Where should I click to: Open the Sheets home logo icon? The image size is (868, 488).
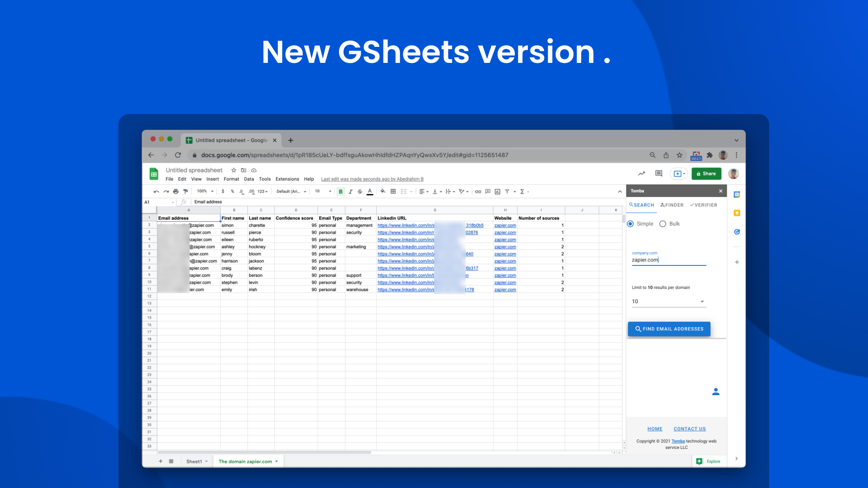pos(154,174)
